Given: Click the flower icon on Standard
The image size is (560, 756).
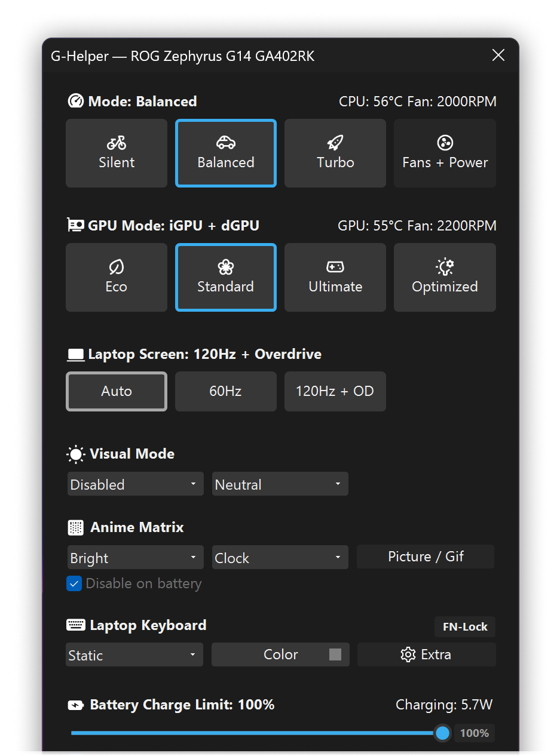Looking at the screenshot, I should 226,267.
